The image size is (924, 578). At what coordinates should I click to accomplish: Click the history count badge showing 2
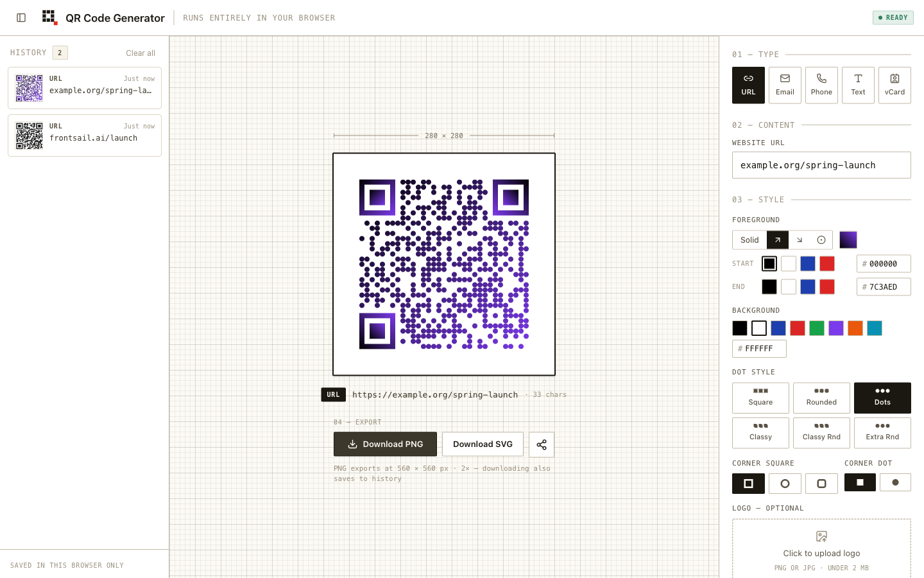[60, 53]
